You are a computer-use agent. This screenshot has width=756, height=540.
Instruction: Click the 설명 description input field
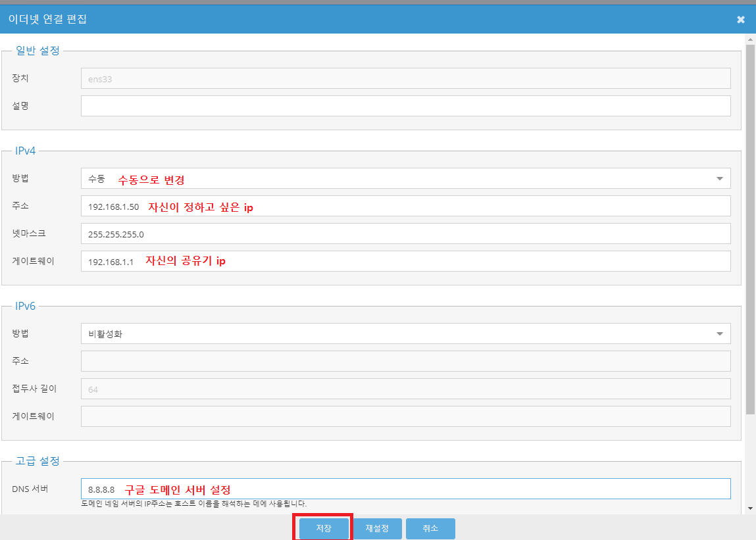[405, 106]
